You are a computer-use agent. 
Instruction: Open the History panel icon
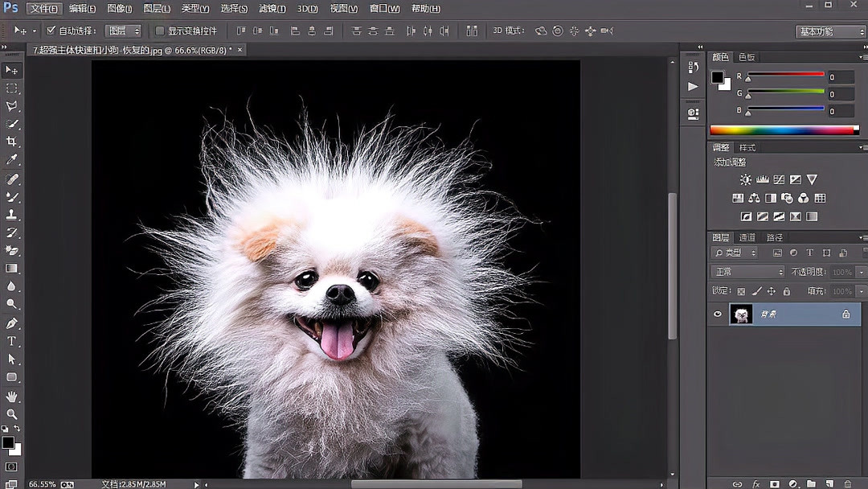click(693, 67)
